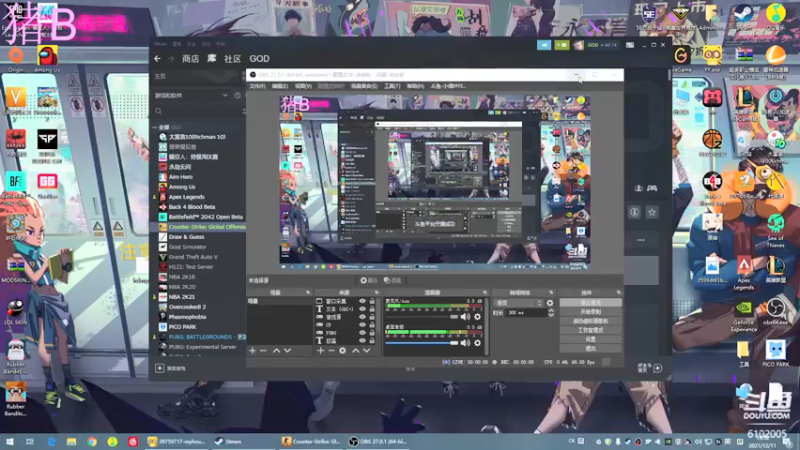The image size is (800, 450).
Task: Undock the OBS Audio Mixer panel
Action: click(485, 292)
